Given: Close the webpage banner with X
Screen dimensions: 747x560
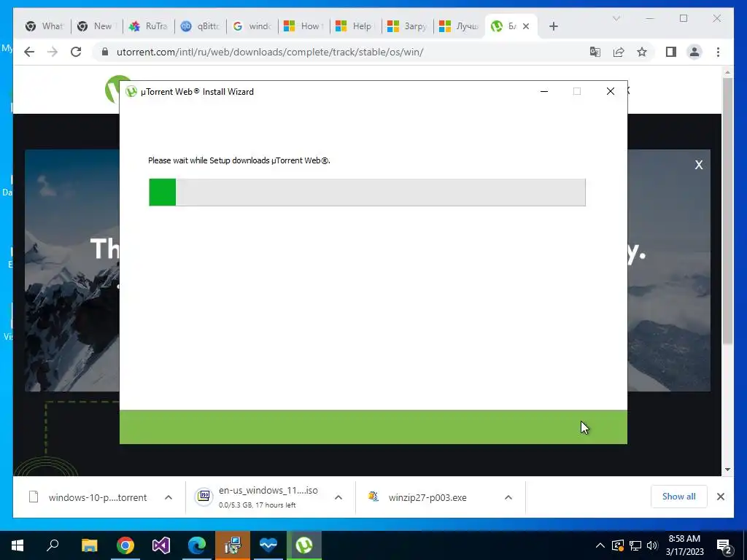Looking at the screenshot, I should pos(698,165).
